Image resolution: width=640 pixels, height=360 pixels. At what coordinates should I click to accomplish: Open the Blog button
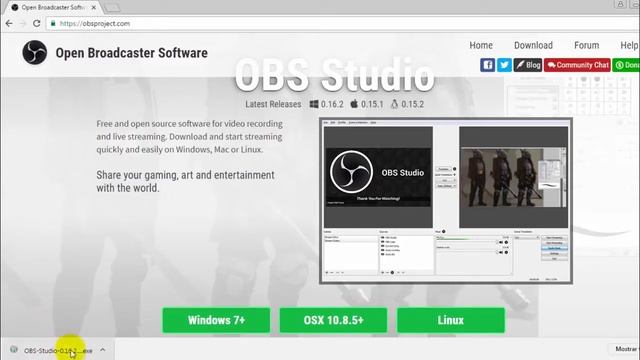(528, 65)
